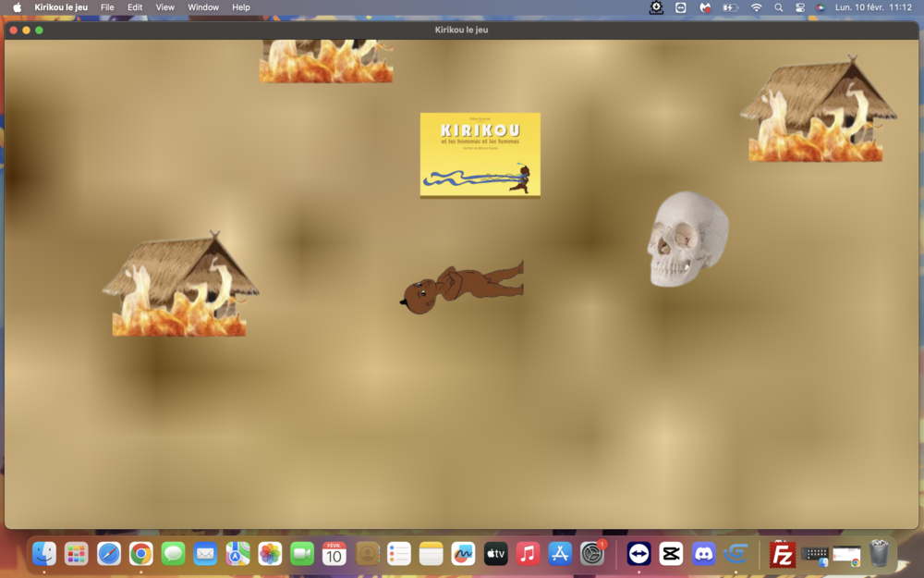Image resolution: width=924 pixels, height=578 pixels.
Task: Launch CapCut from the Dock
Action: 671,554
